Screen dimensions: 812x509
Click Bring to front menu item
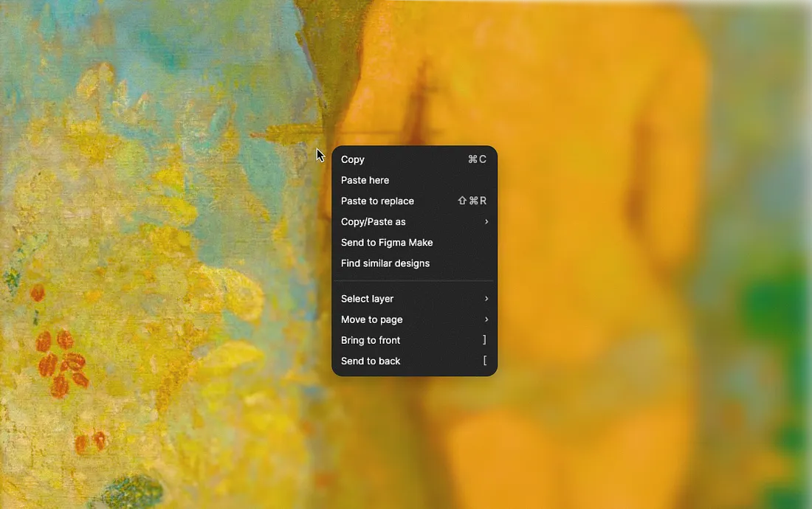click(x=414, y=340)
